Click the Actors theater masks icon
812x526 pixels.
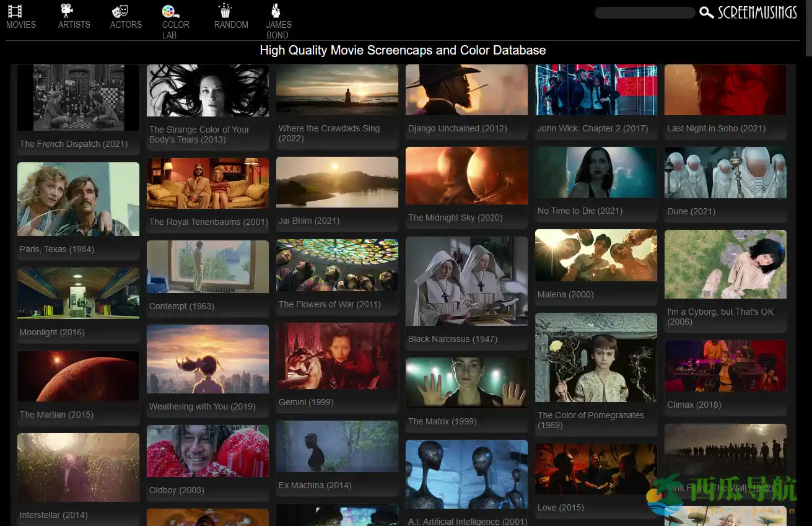coord(120,11)
